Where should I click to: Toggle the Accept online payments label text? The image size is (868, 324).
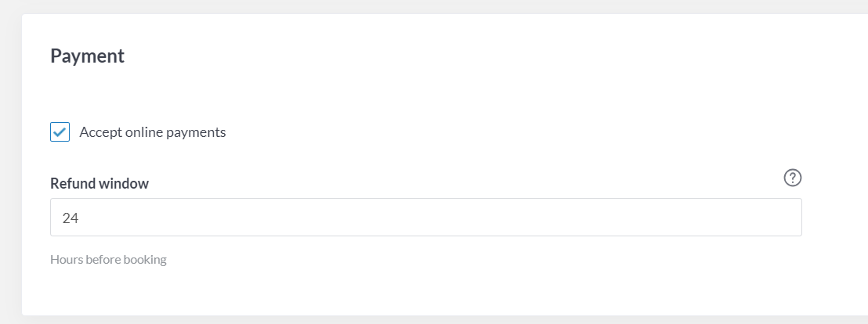[x=152, y=132]
